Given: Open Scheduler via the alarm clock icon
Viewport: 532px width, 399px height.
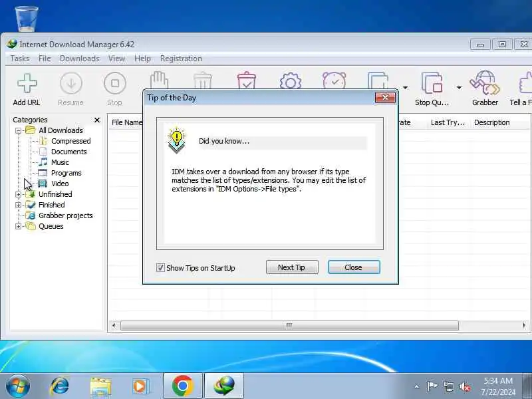Looking at the screenshot, I should 334,80.
